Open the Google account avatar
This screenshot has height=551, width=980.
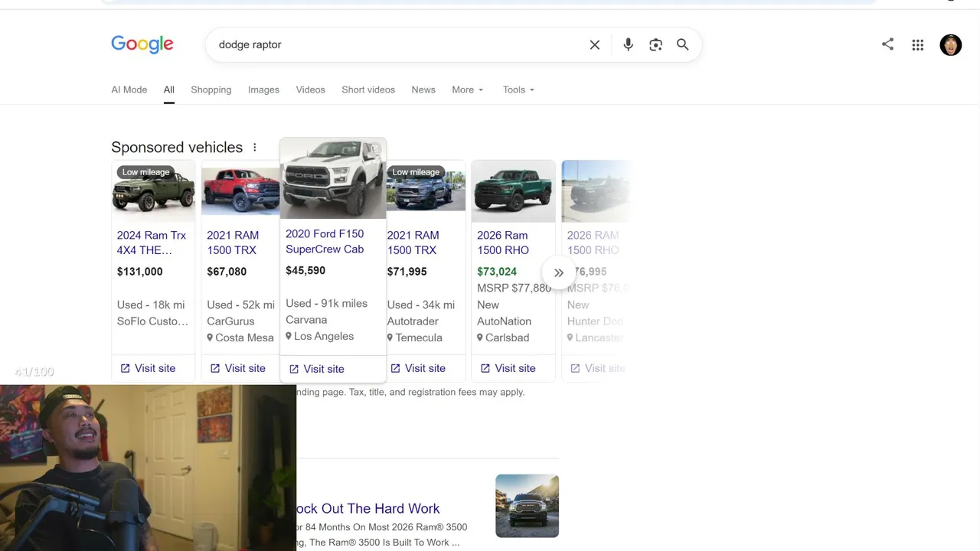coord(951,45)
